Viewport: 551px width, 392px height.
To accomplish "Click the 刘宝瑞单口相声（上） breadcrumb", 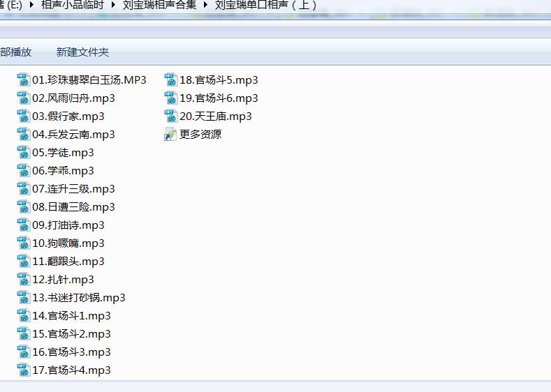I will click(x=265, y=5).
